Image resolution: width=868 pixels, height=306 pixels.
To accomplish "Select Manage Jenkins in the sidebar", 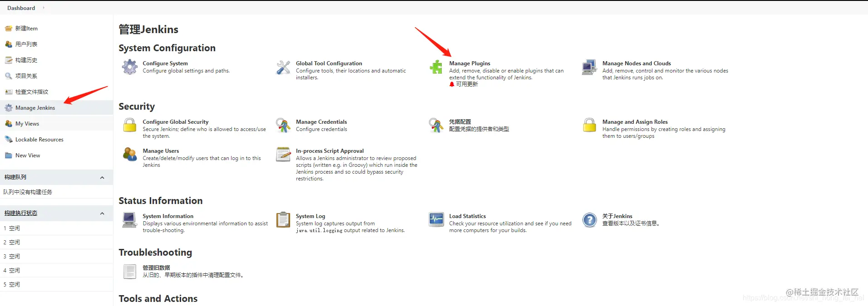I will 35,108.
